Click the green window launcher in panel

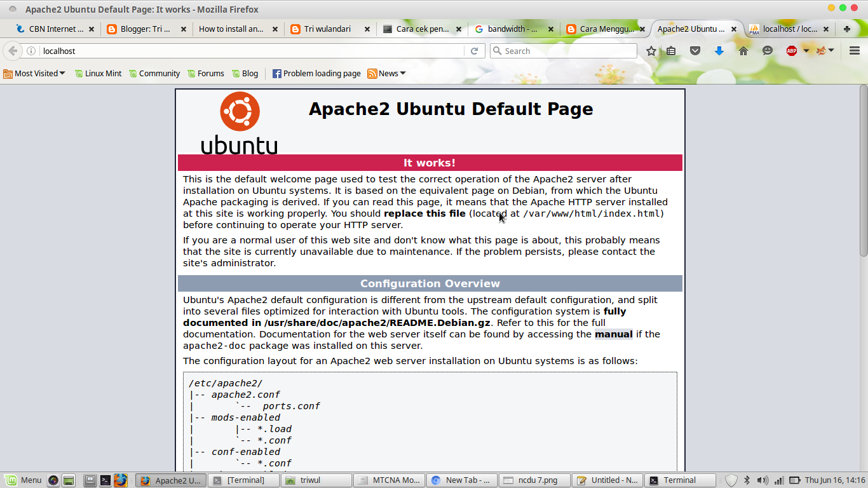coord(69,480)
